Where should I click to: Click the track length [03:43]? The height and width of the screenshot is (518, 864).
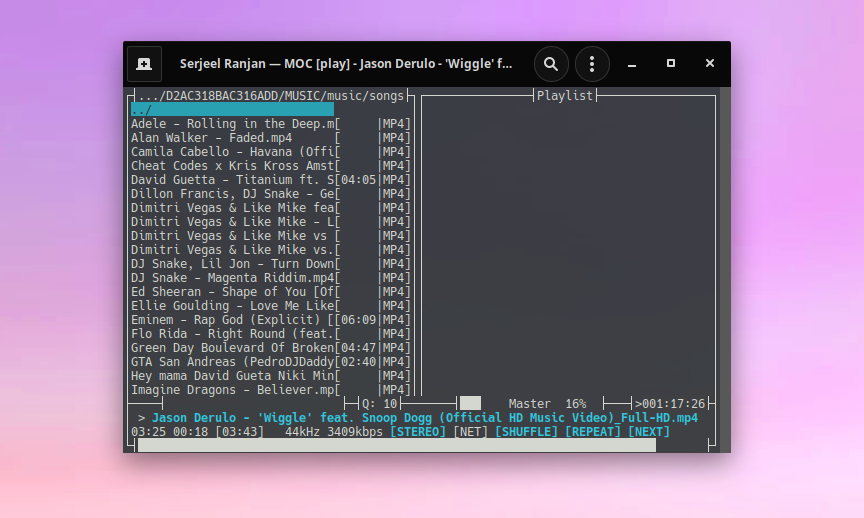point(239,431)
